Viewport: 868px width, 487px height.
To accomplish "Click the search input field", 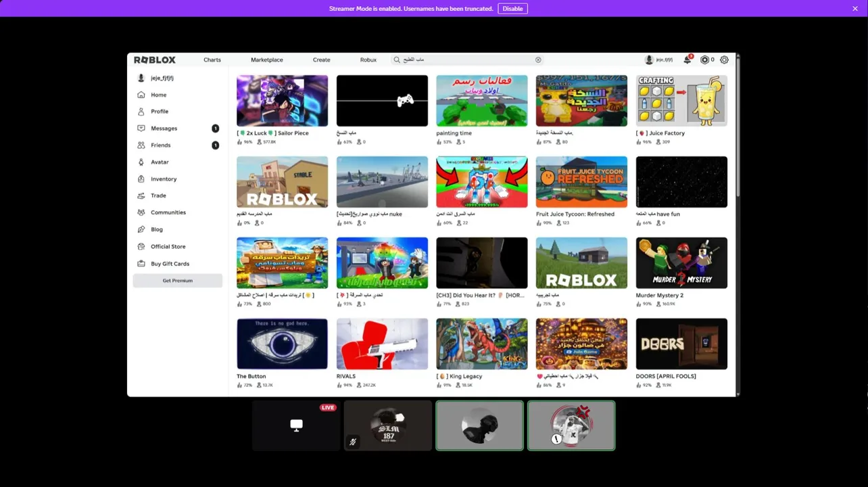I will click(x=467, y=60).
